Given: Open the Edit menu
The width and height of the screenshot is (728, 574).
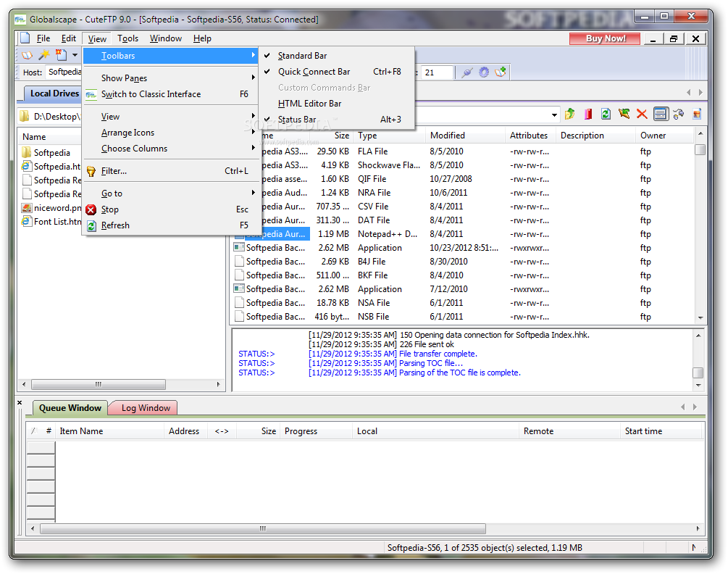Looking at the screenshot, I should [69, 38].
